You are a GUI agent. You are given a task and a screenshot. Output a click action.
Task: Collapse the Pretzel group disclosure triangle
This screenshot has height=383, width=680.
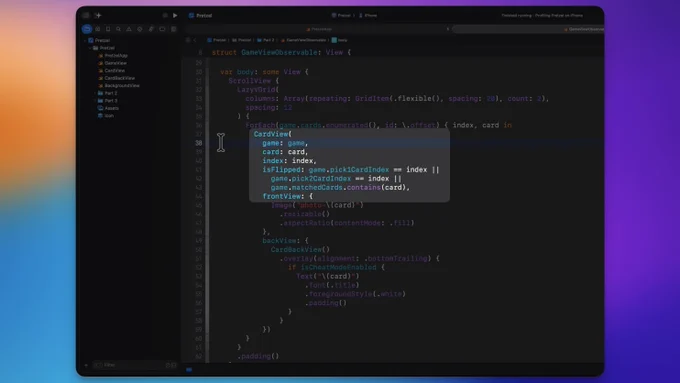pyautogui.click(x=90, y=48)
